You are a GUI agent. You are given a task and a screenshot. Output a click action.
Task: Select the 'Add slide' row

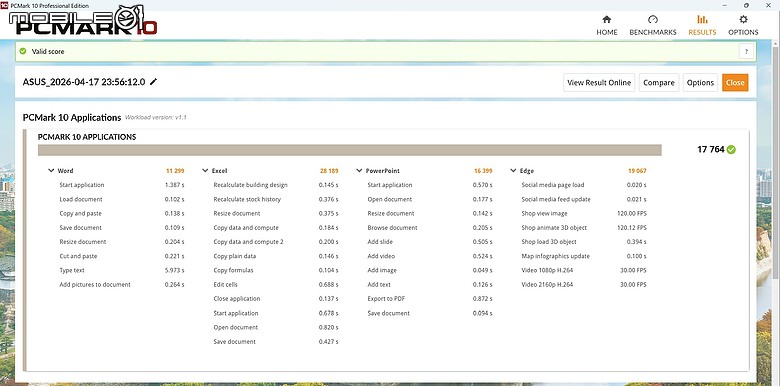point(430,242)
